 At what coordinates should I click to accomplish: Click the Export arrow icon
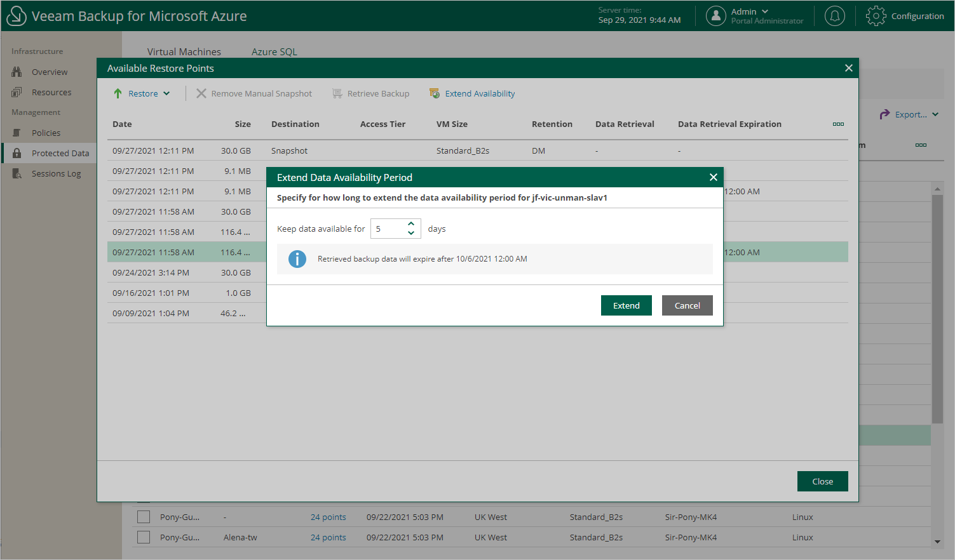pos(884,114)
